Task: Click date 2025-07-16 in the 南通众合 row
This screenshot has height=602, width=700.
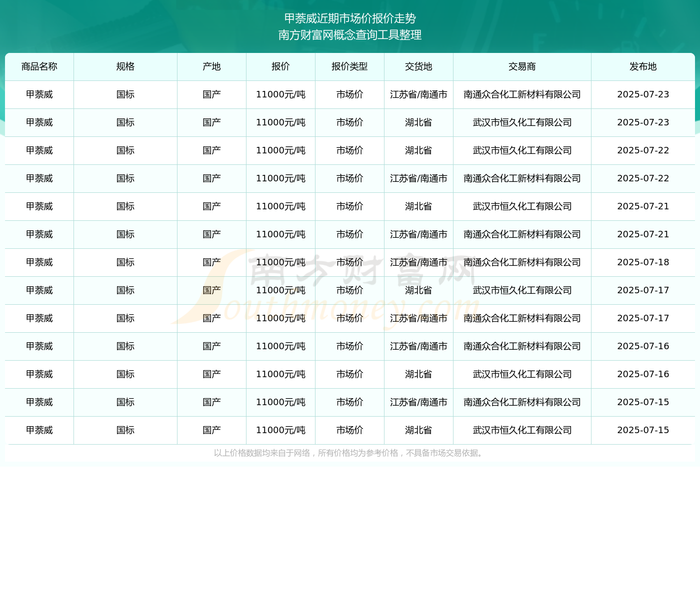Action: 643,346
